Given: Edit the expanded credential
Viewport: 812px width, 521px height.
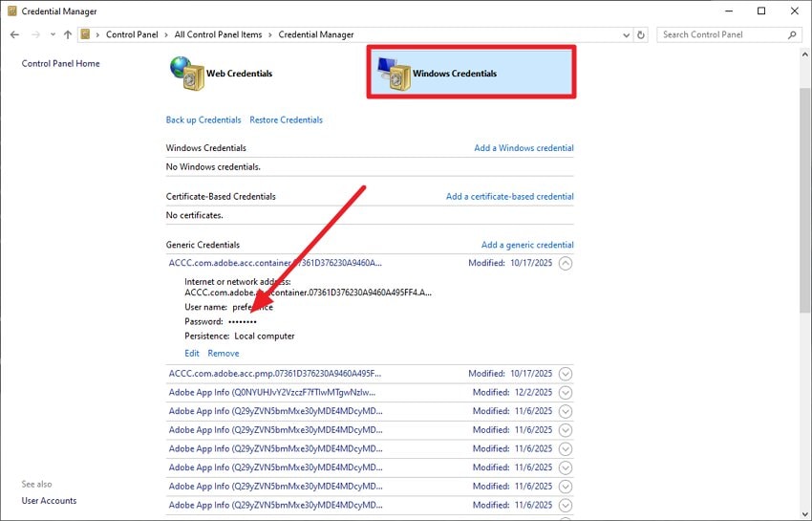Looking at the screenshot, I should click(192, 353).
